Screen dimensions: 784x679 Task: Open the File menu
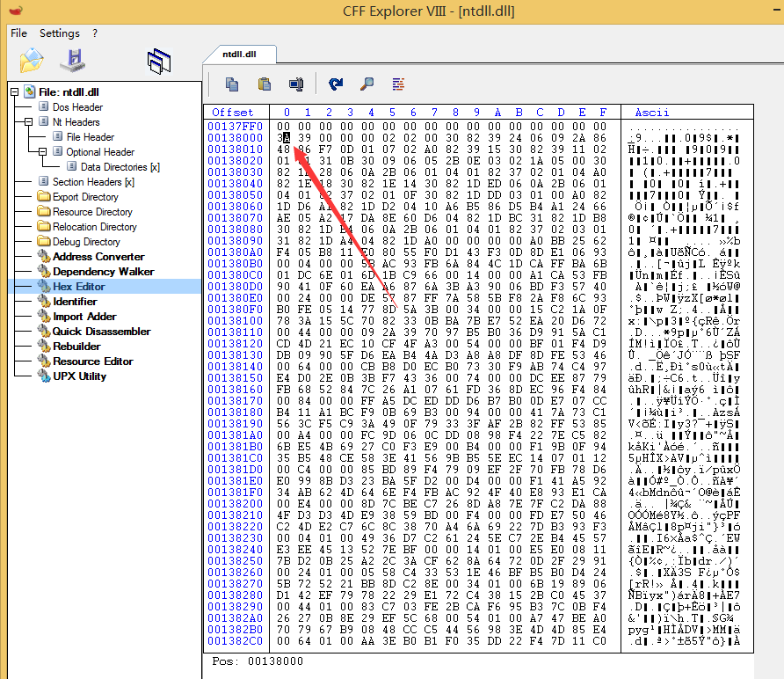[19, 33]
